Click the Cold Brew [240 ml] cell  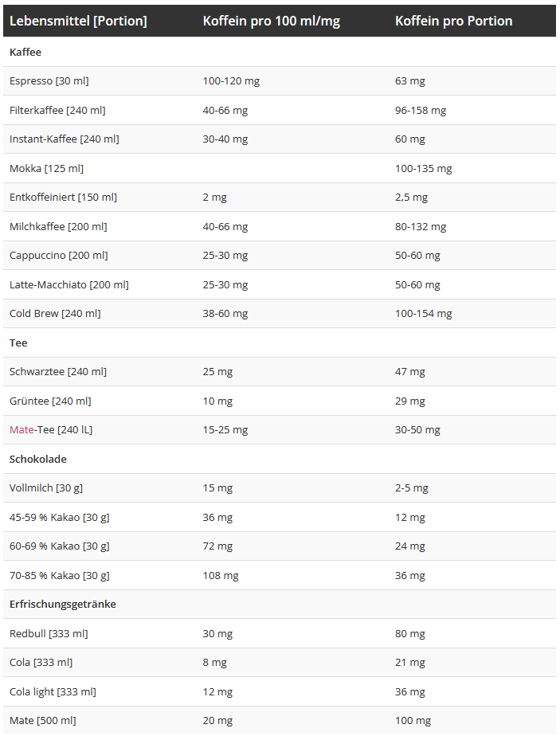click(x=55, y=314)
